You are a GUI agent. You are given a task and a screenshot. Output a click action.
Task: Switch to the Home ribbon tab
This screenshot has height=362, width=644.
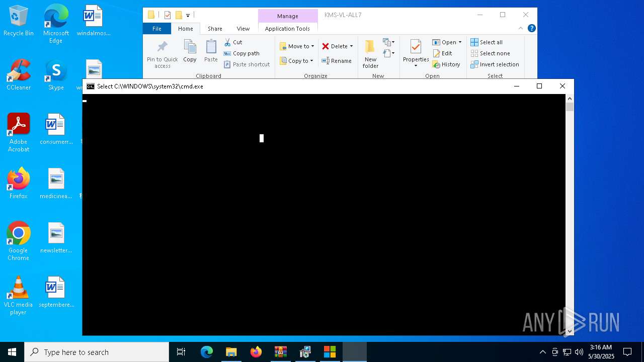click(185, 29)
